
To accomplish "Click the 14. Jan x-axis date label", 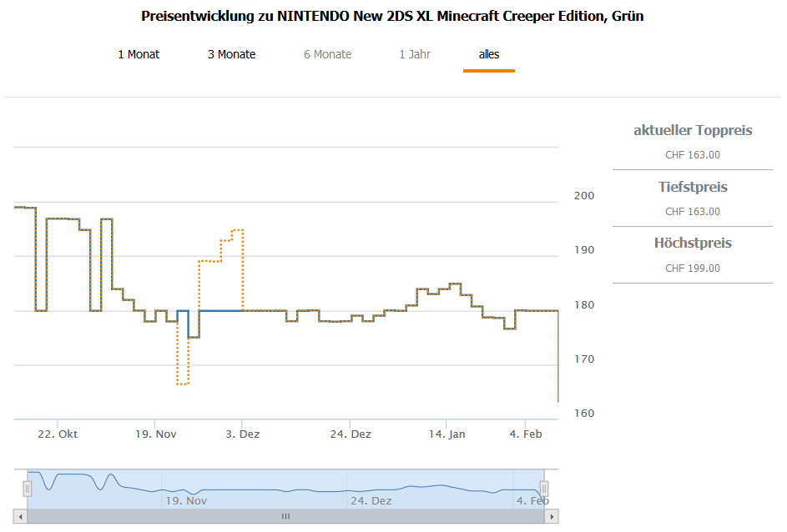I will coord(446,434).
